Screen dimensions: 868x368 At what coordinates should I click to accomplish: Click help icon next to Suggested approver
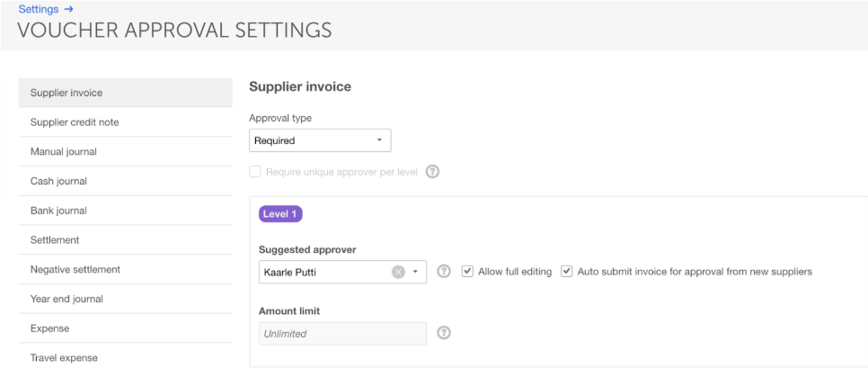443,272
